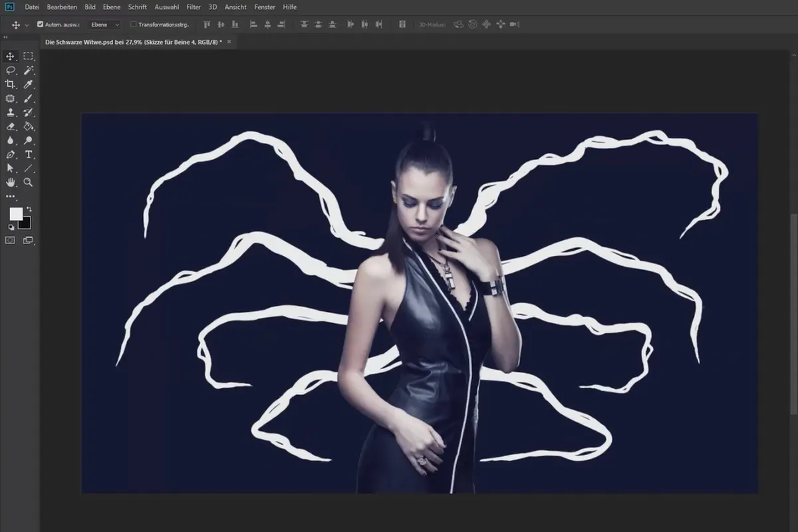Viewport: 798px width, 532px height.
Task: Select the Line tool
Action: tap(29, 168)
